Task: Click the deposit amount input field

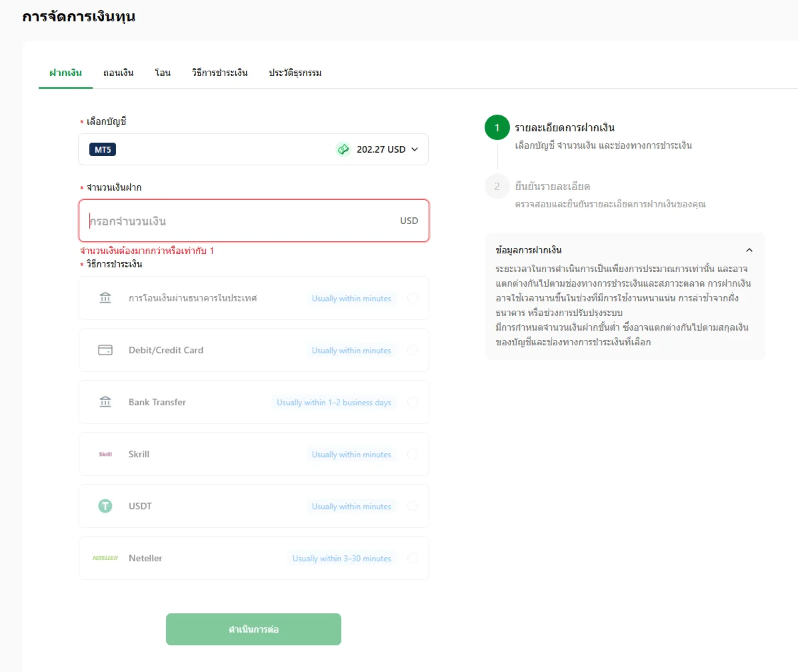Action: (x=254, y=221)
